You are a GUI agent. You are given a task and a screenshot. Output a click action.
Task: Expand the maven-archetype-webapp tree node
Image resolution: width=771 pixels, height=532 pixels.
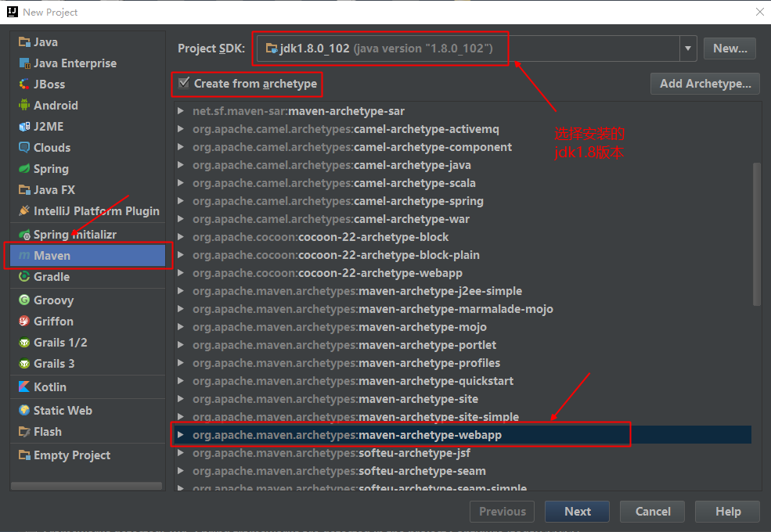tap(182, 435)
